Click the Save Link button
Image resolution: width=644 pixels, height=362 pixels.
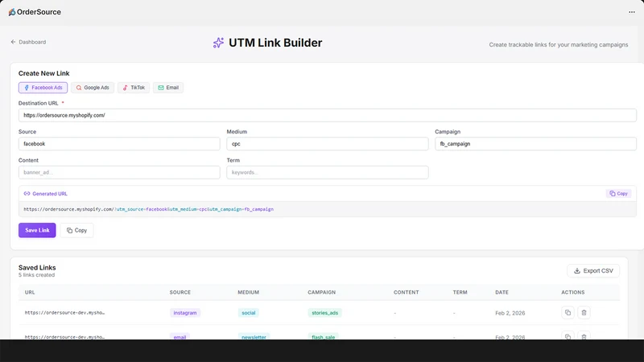tap(37, 230)
